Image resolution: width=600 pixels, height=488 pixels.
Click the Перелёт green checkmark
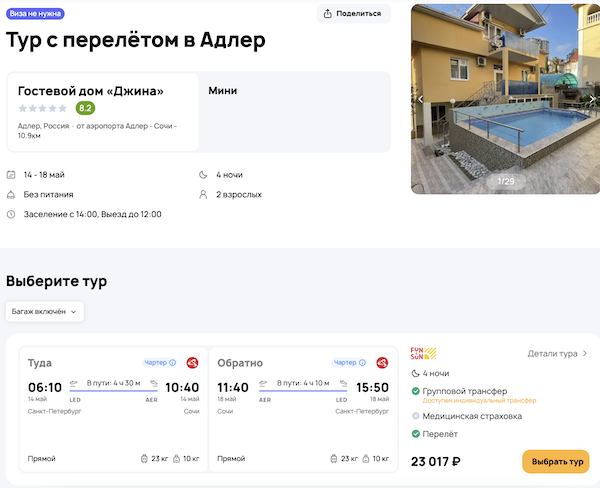point(416,434)
